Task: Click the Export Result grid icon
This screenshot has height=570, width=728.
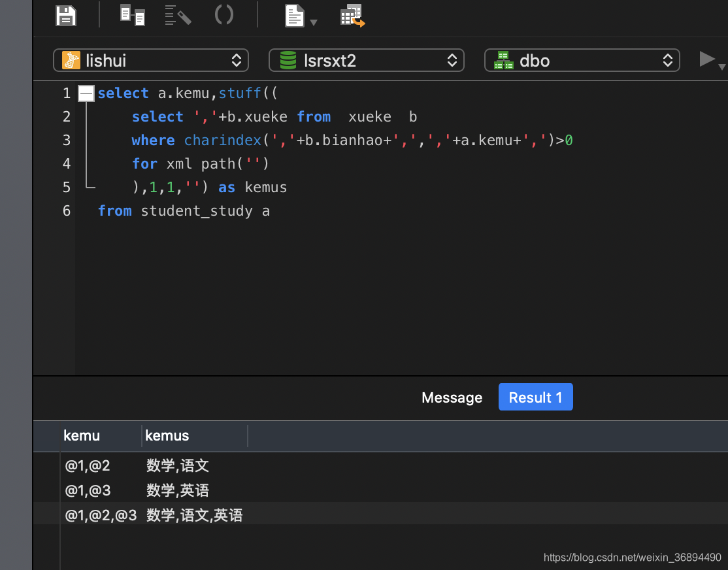Action: pyautogui.click(x=352, y=16)
